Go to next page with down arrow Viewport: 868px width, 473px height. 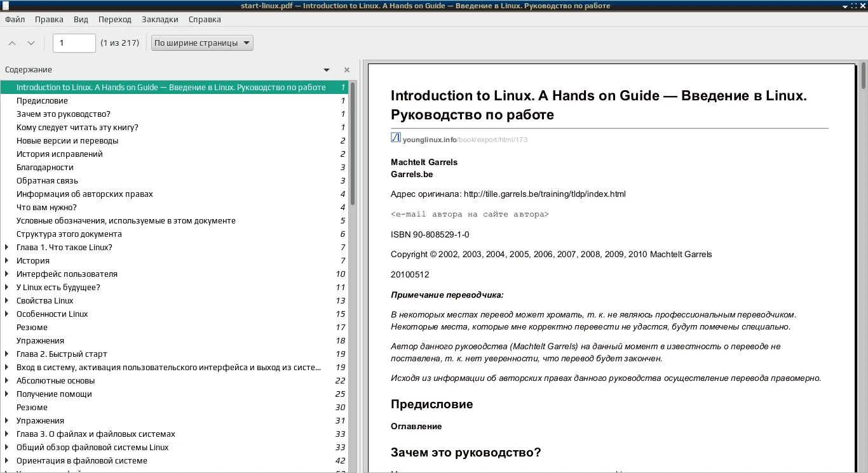31,43
